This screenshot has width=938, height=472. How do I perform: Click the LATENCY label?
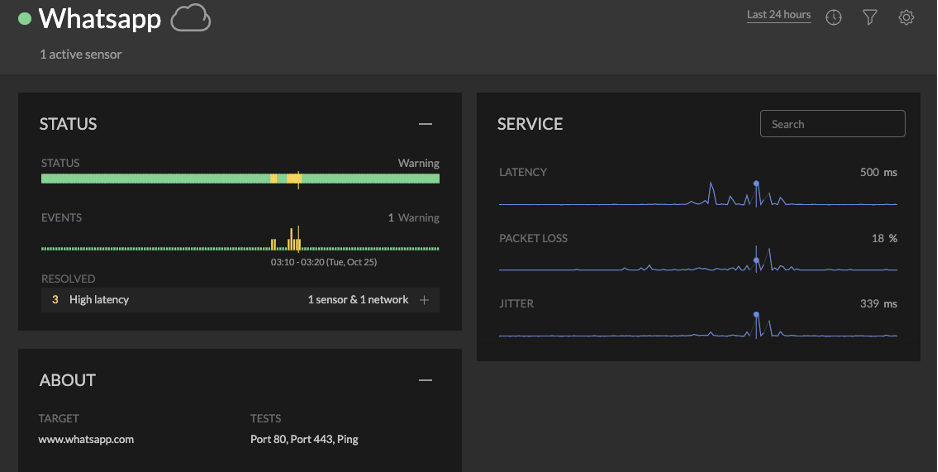click(x=523, y=172)
